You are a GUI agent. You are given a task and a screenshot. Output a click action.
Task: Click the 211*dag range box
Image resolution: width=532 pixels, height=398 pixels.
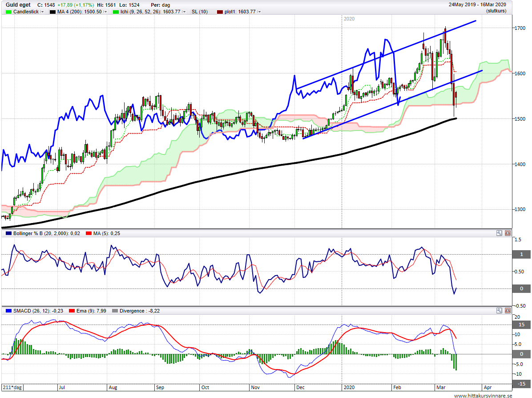pos(12,387)
